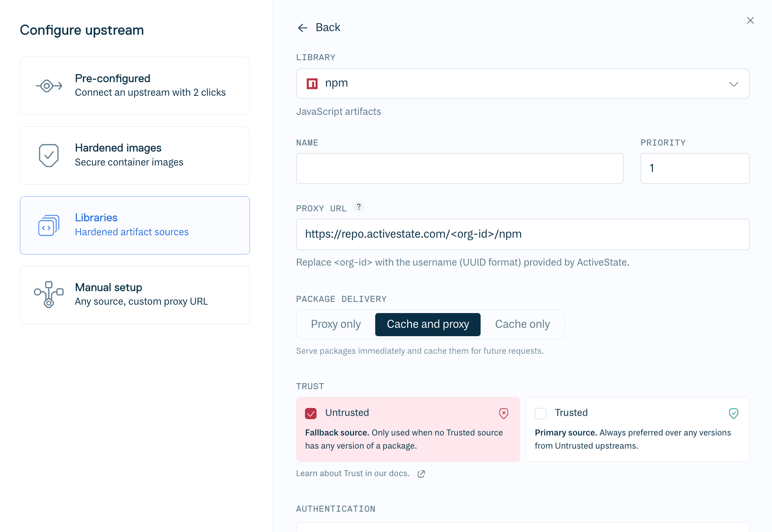Screen dimensions: 772x532
Task: Click into the Priority input field
Action: coord(695,168)
